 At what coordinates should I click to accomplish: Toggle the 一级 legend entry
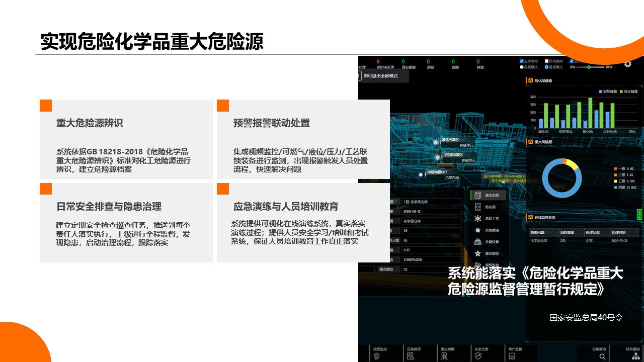pyautogui.click(x=624, y=168)
